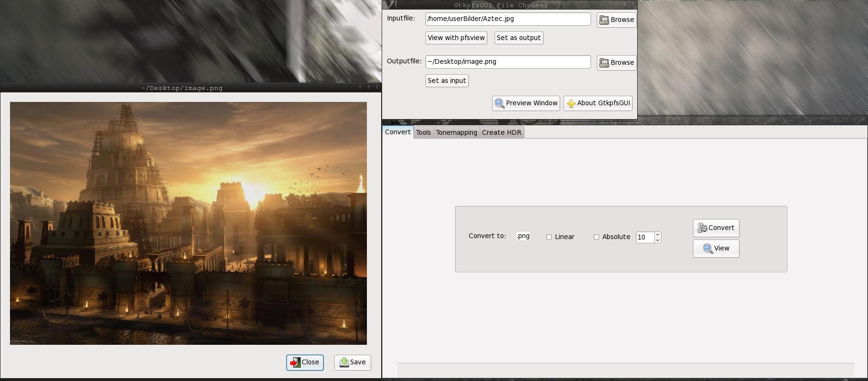Switch to the Convert tab
Viewport: 868px width, 381px height.
[398, 132]
